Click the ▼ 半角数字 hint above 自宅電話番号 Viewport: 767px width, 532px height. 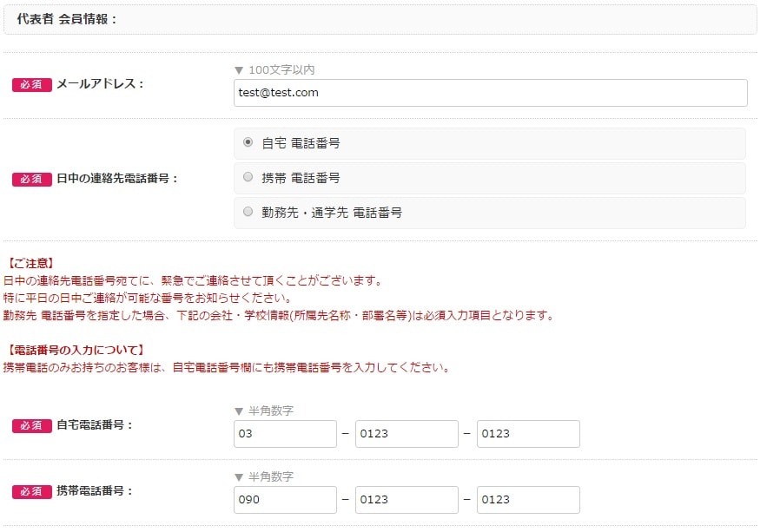pos(264,410)
